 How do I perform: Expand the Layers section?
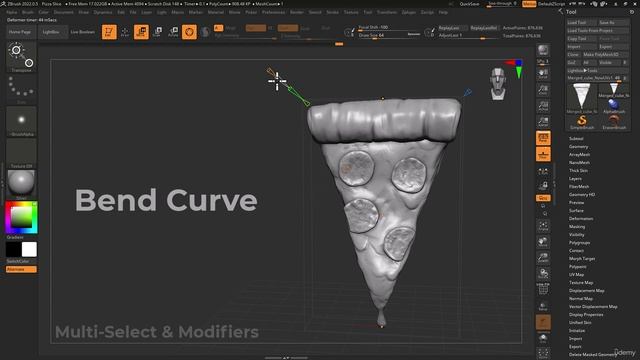576,179
